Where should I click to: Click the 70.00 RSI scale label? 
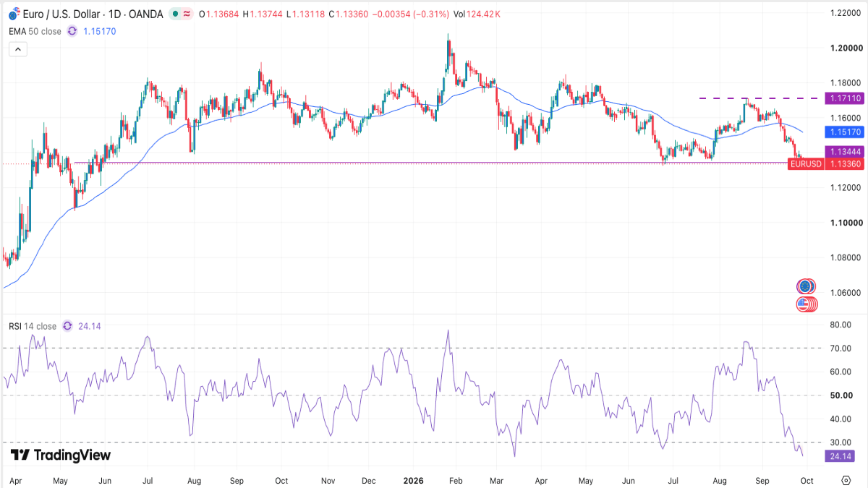pyautogui.click(x=841, y=348)
